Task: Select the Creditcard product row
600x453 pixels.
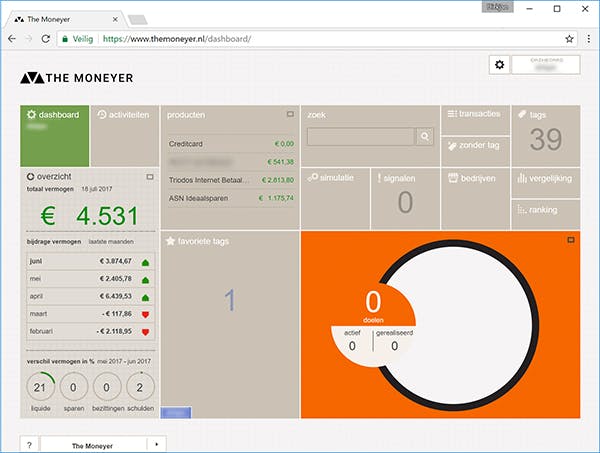Action: 231,144
